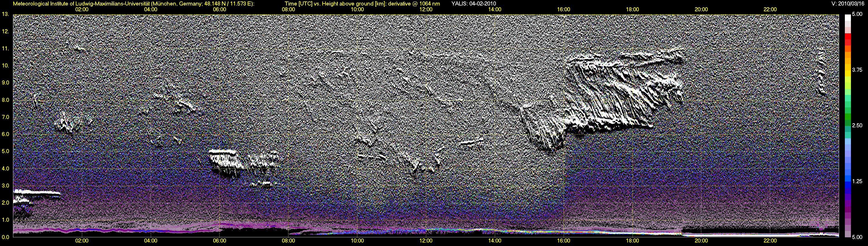This screenshot has height=246, width=868.
Task: Click the bottom 5.00 value on the color scale
Action: click(x=857, y=237)
